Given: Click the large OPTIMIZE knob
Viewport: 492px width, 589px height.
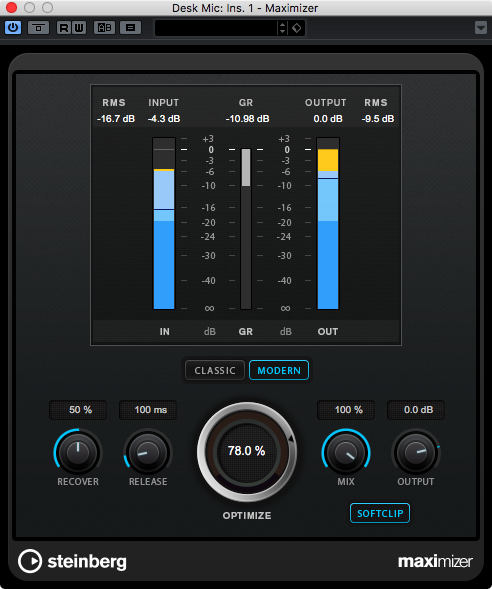Looking at the screenshot, I should click(247, 452).
